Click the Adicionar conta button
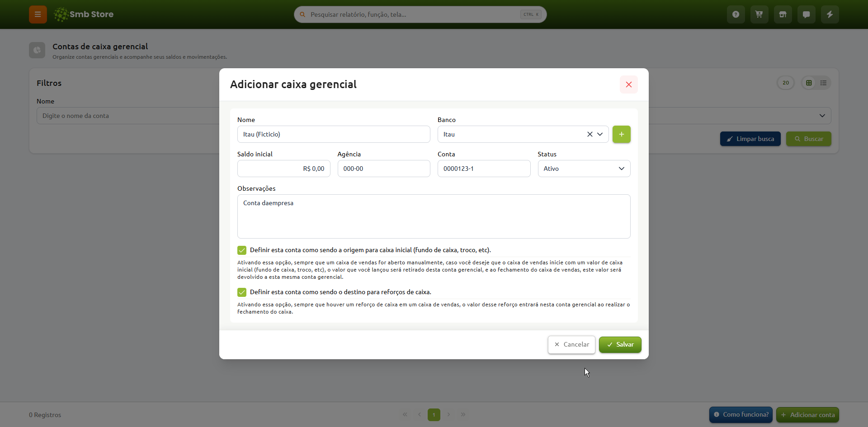 [x=807, y=415]
